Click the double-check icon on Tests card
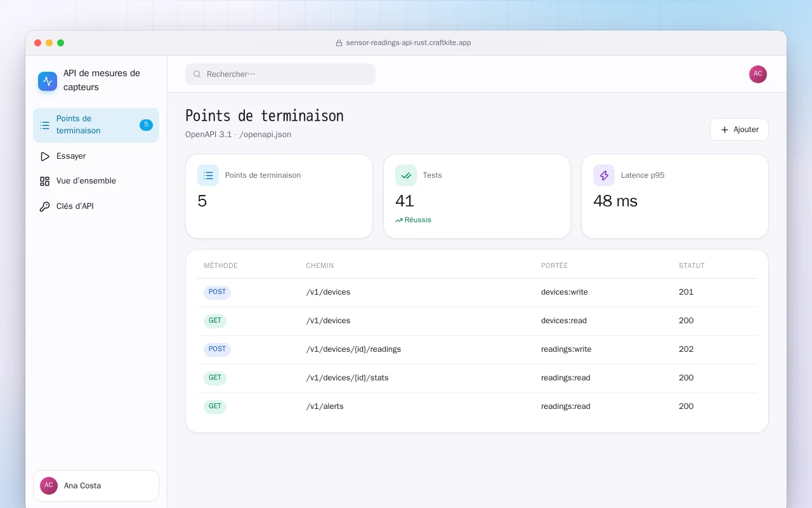 click(x=406, y=175)
